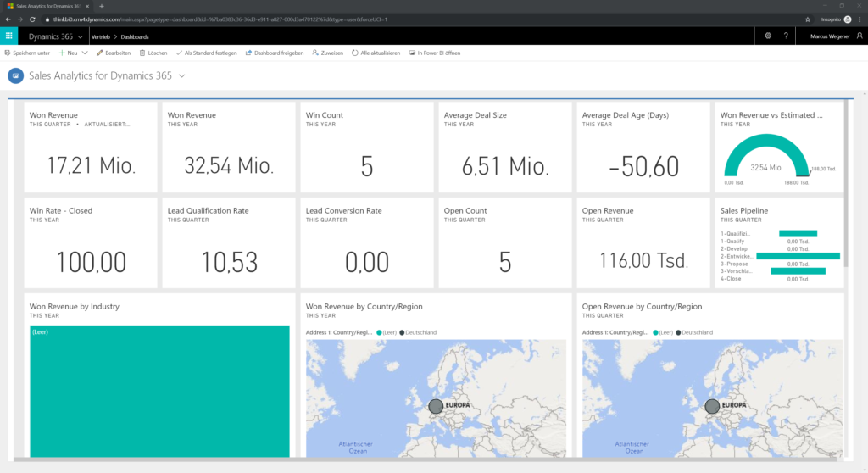The height and width of the screenshot is (473, 868).
Task: Open the settings gear icon
Action: [x=768, y=36]
